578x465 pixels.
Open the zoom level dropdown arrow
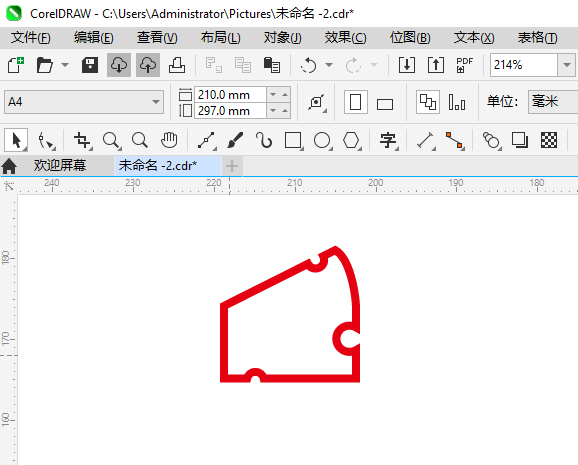pyautogui.click(x=567, y=65)
